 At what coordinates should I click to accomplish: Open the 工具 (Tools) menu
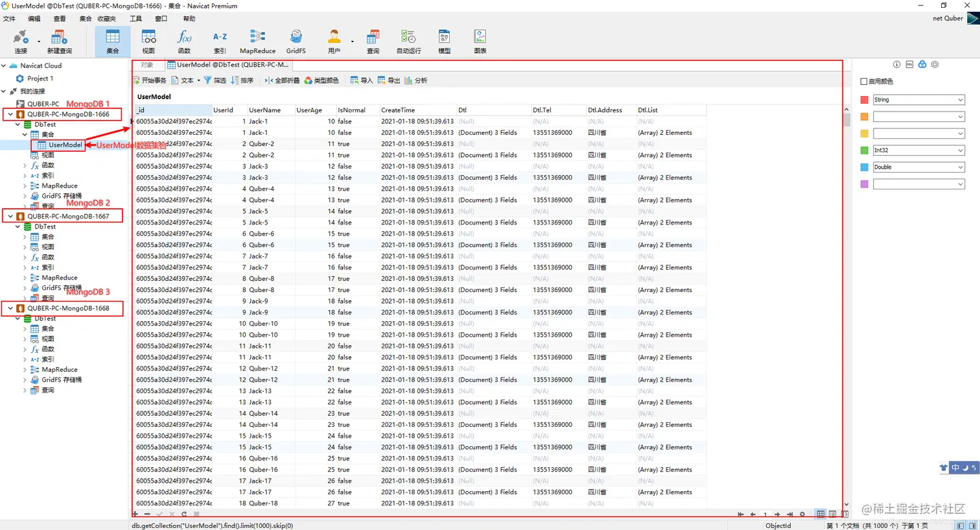pos(135,19)
